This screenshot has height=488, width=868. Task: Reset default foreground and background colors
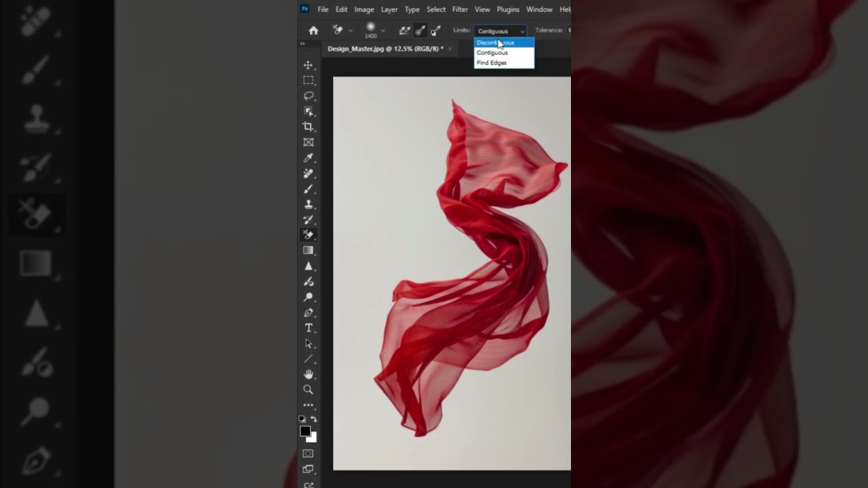coord(302,420)
